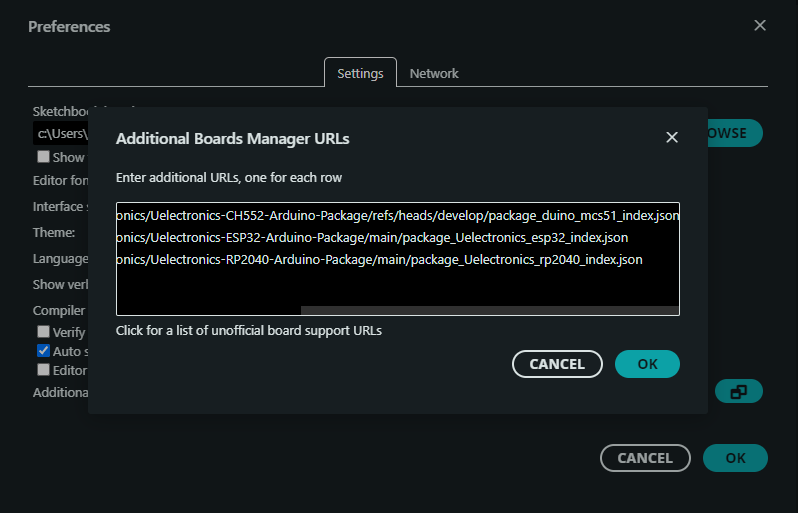The image size is (798, 513).
Task: Click Preferences window OK button
Action: coord(735,458)
